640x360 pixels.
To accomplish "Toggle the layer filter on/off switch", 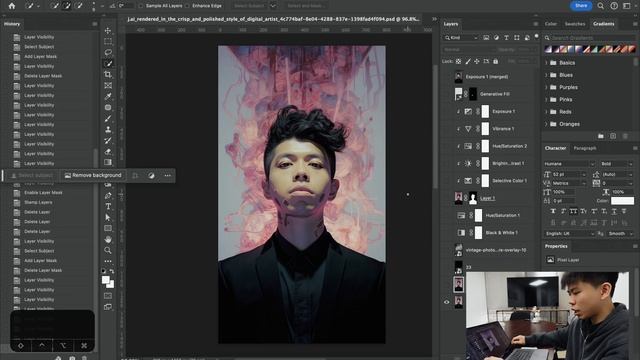I will tap(536, 37).
